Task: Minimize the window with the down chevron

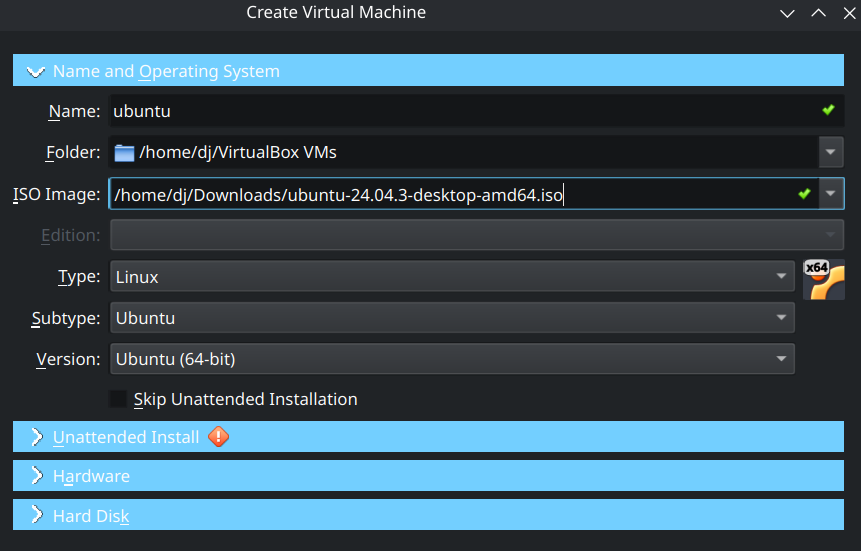Action: tap(787, 13)
